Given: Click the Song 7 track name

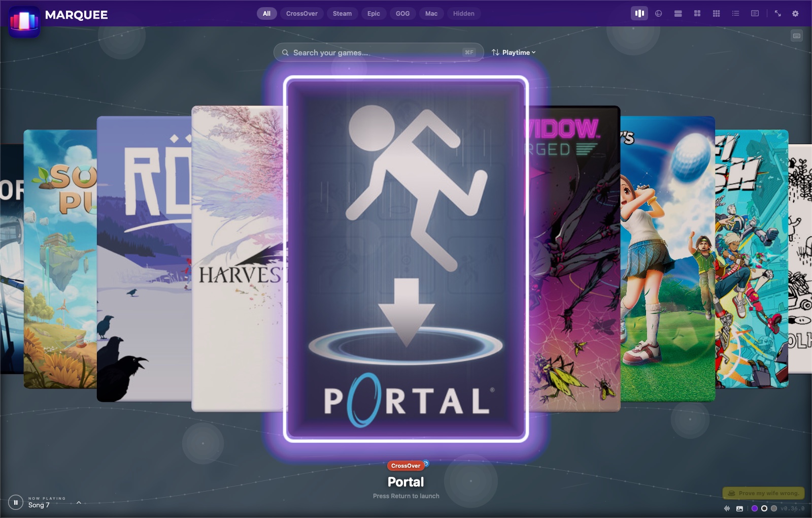Looking at the screenshot, I should pos(39,505).
